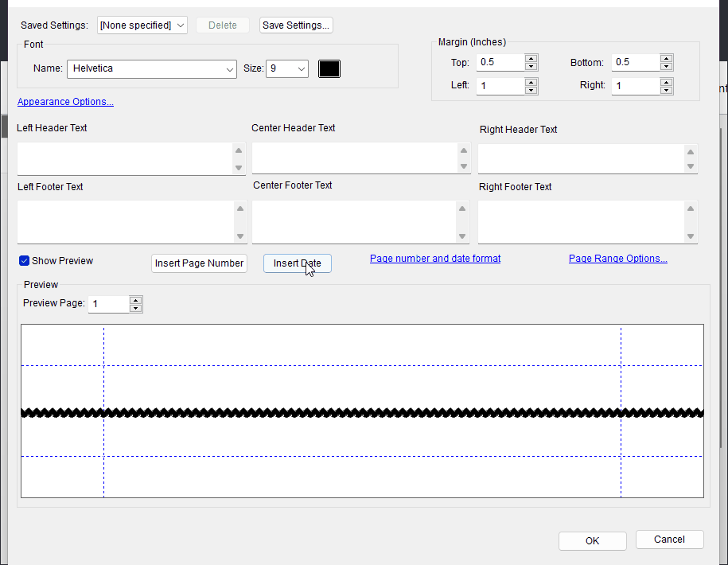Screen dimensions: 728x565
Task: Cancel the header and footer dialog
Action: point(669,540)
